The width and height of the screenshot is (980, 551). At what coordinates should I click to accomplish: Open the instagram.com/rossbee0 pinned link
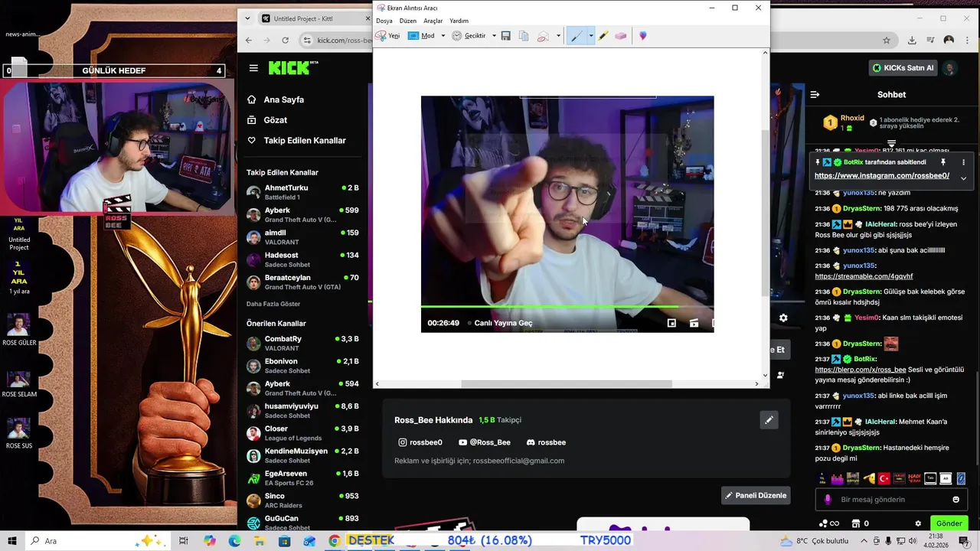882,176
